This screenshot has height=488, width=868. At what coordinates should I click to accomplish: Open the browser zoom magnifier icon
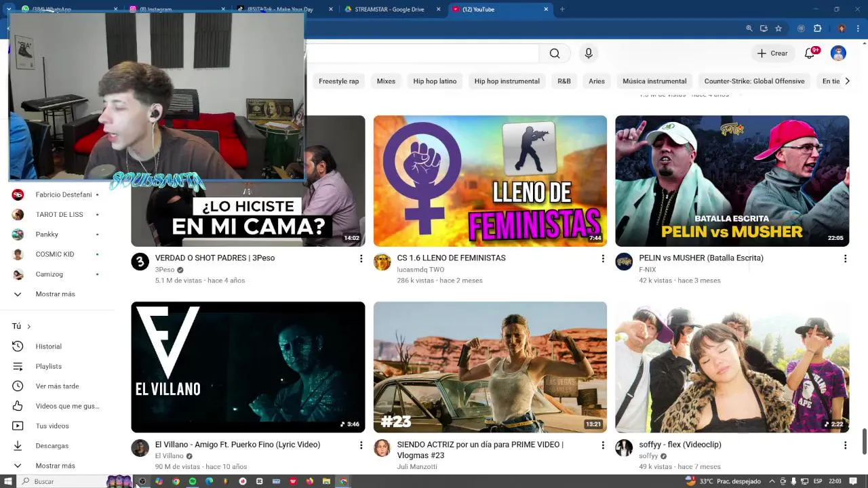point(749,28)
